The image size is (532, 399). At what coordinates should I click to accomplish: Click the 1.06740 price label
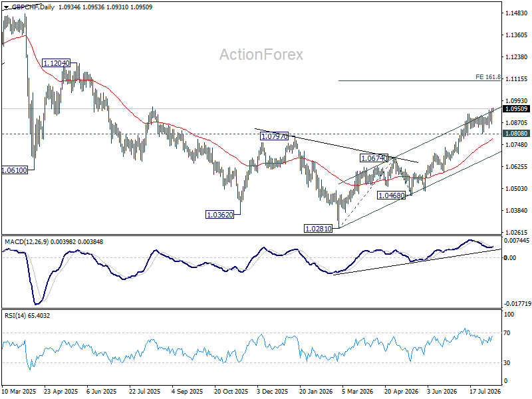tap(374, 158)
